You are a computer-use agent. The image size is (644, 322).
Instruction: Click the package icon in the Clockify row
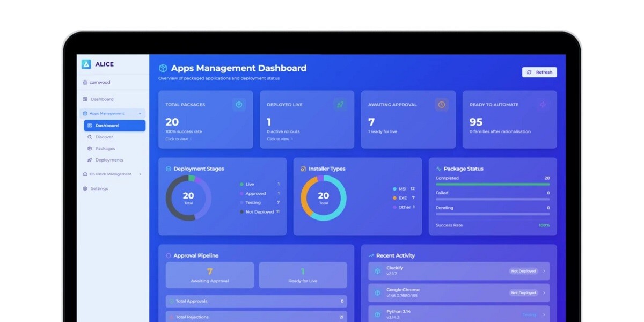tap(378, 271)
